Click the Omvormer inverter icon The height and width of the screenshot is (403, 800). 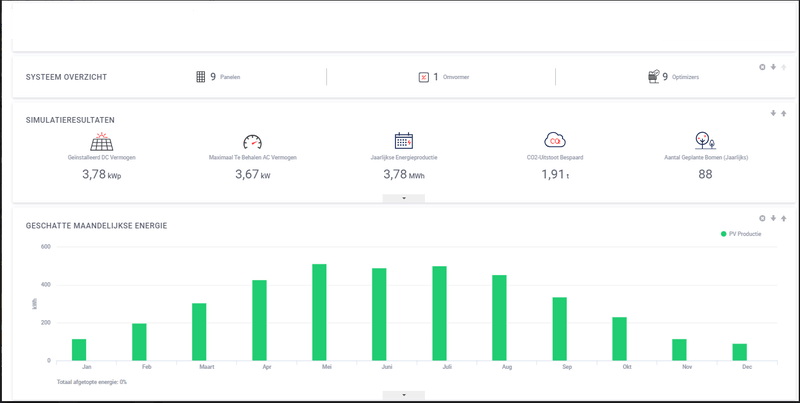click(423, 77)
